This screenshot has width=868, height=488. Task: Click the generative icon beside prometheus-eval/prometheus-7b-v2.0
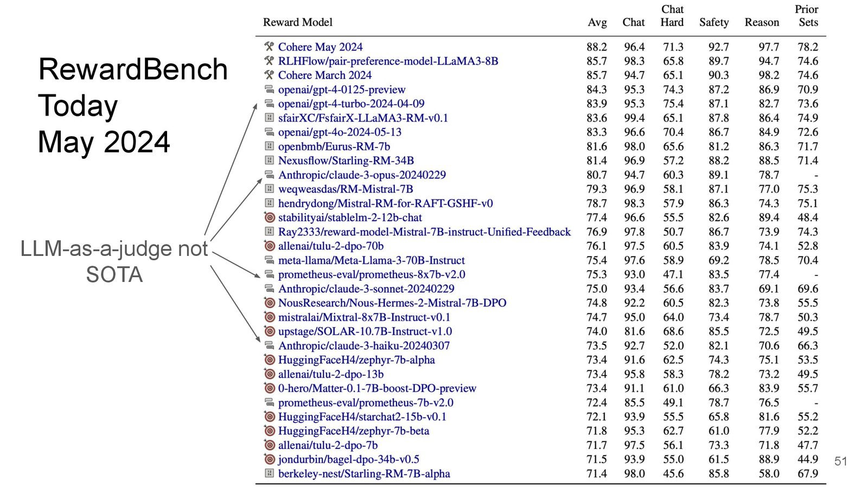[x=269, y=402]
